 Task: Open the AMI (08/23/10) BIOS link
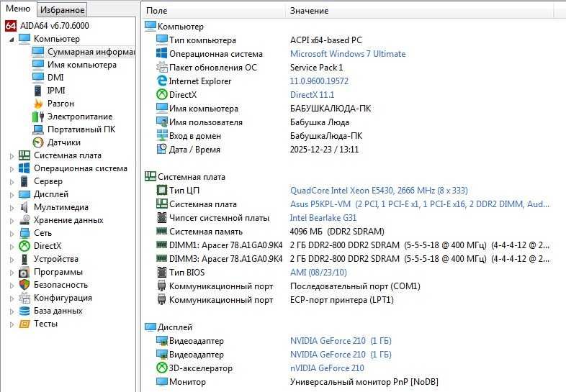click(x=318, y=273)
